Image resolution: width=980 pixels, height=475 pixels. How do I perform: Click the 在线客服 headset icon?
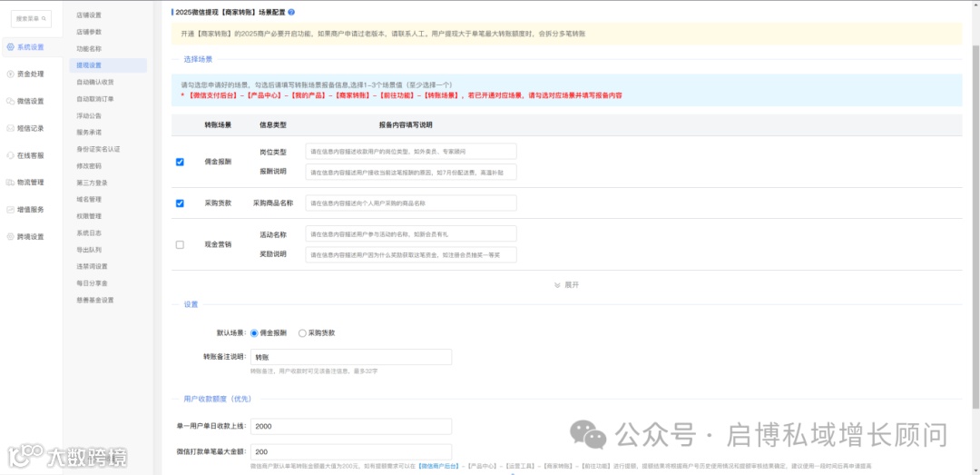coord(11,155)
